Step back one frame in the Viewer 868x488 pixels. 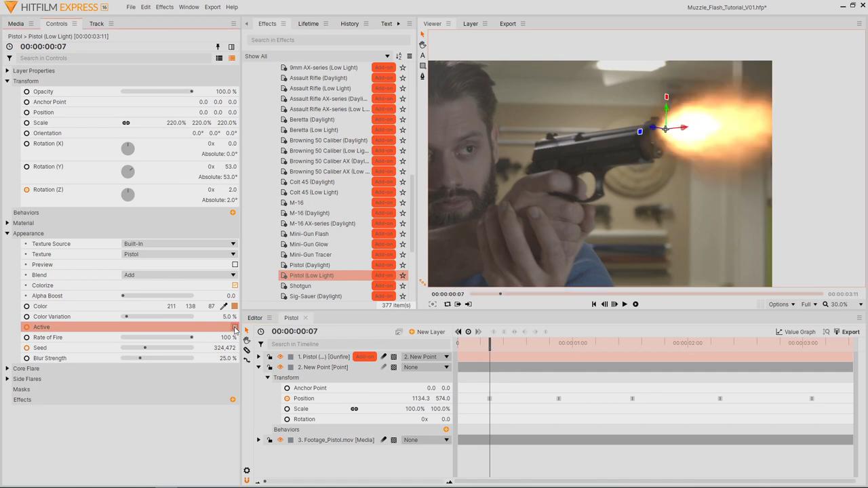(604, 304)
